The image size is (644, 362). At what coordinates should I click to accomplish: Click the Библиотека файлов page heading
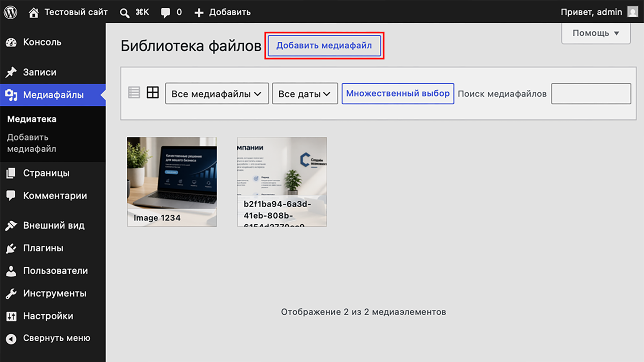(191, 46)
